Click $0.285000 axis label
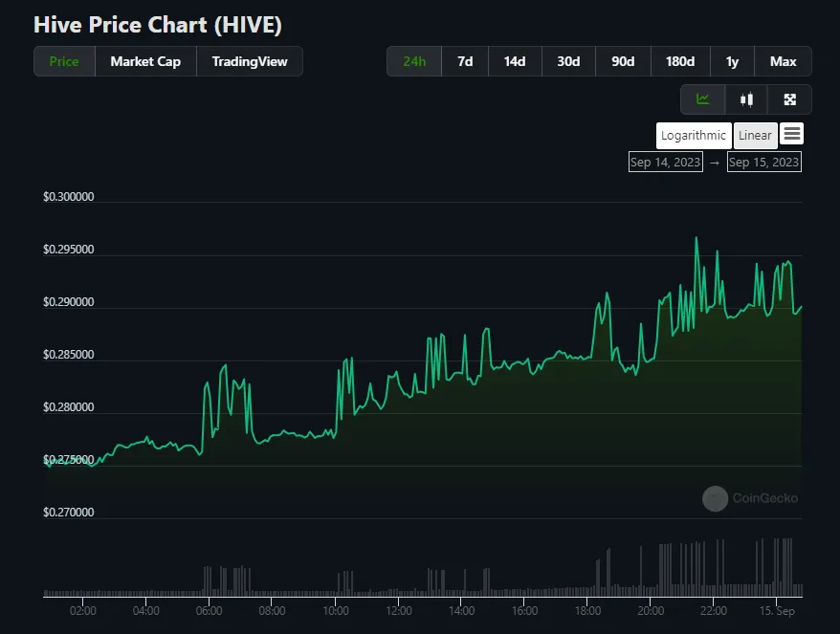 point(69,355)
